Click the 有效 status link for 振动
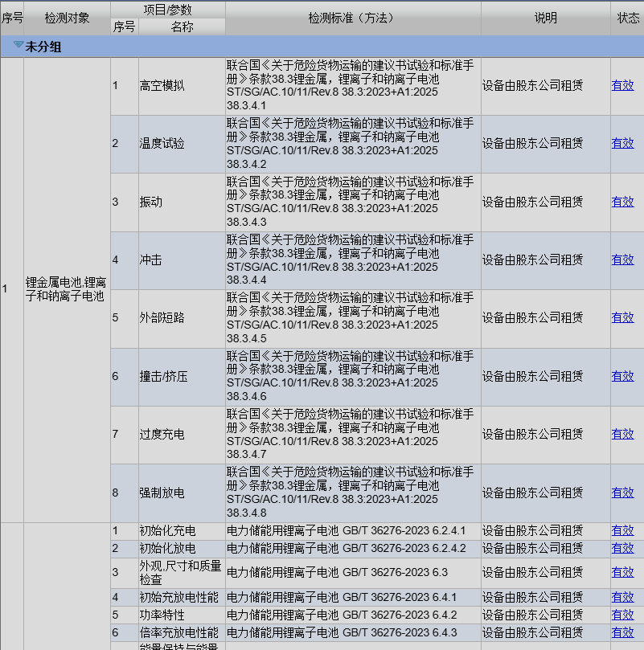 pos(622,202)
